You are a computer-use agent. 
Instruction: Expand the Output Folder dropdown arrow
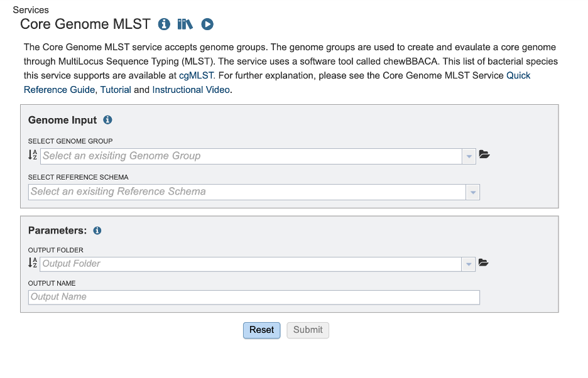tap(468, 264)
